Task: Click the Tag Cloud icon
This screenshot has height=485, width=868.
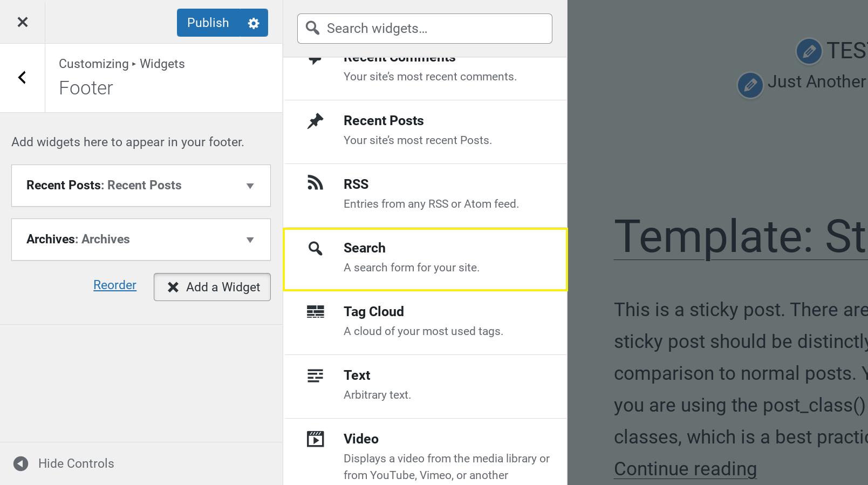Action: [316, 311]
